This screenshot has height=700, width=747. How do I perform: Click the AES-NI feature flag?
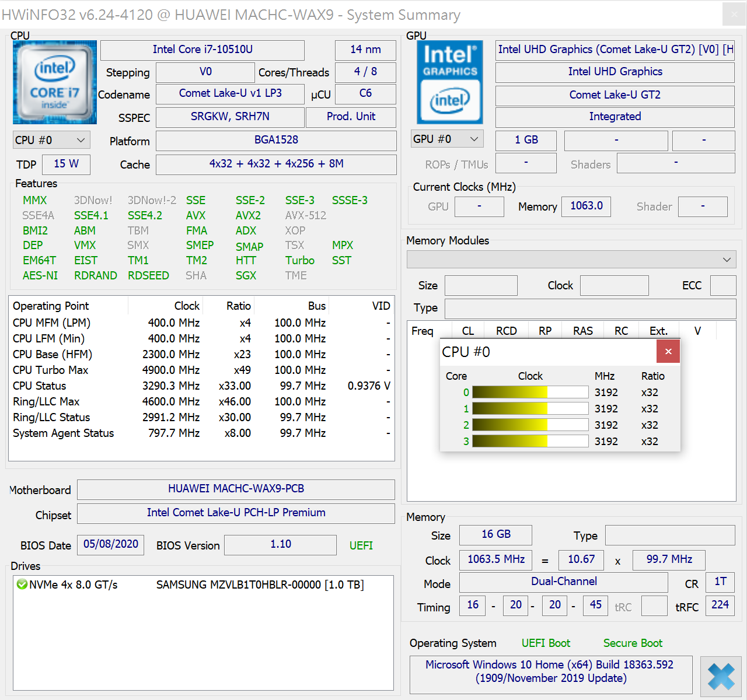coord(40,275)
